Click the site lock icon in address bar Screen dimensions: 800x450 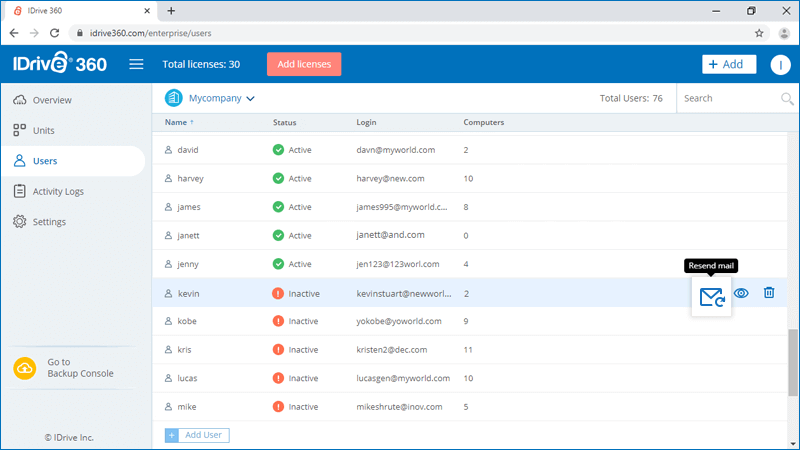[80, 33]
